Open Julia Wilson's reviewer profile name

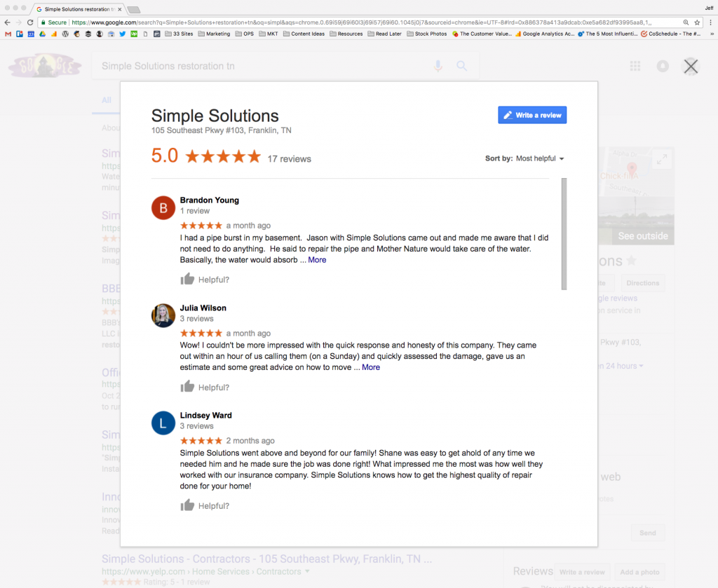(x=203, y=308)
